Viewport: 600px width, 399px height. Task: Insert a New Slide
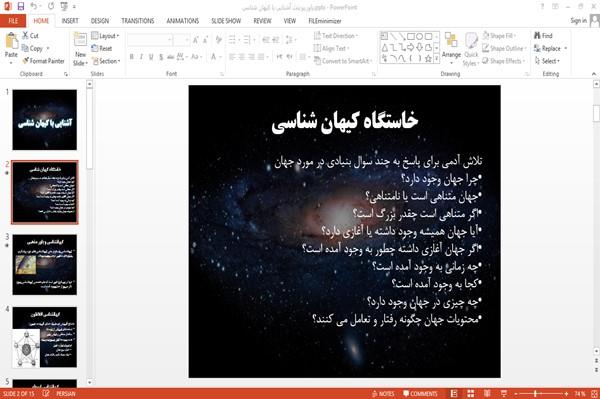[x=80, y=49]
